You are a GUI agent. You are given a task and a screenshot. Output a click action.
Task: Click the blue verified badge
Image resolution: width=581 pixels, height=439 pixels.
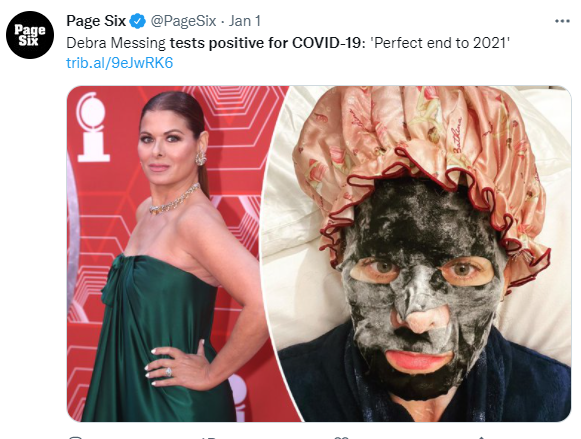pos(137,21)
